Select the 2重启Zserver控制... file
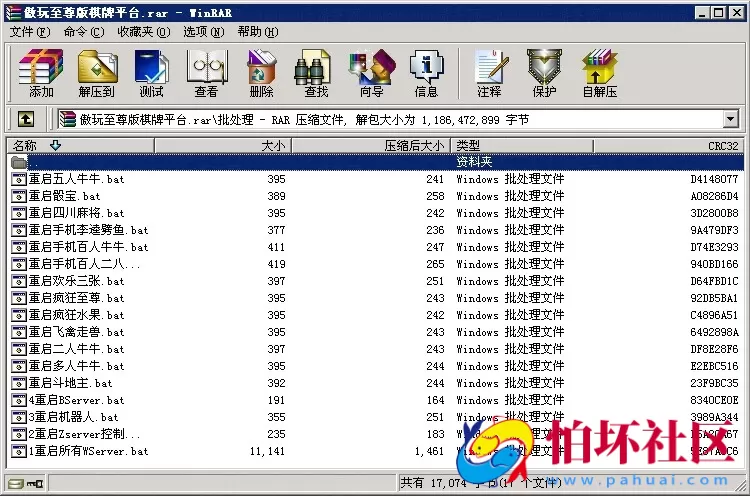This screenshot has width=750, height=496. click(84, 434)
